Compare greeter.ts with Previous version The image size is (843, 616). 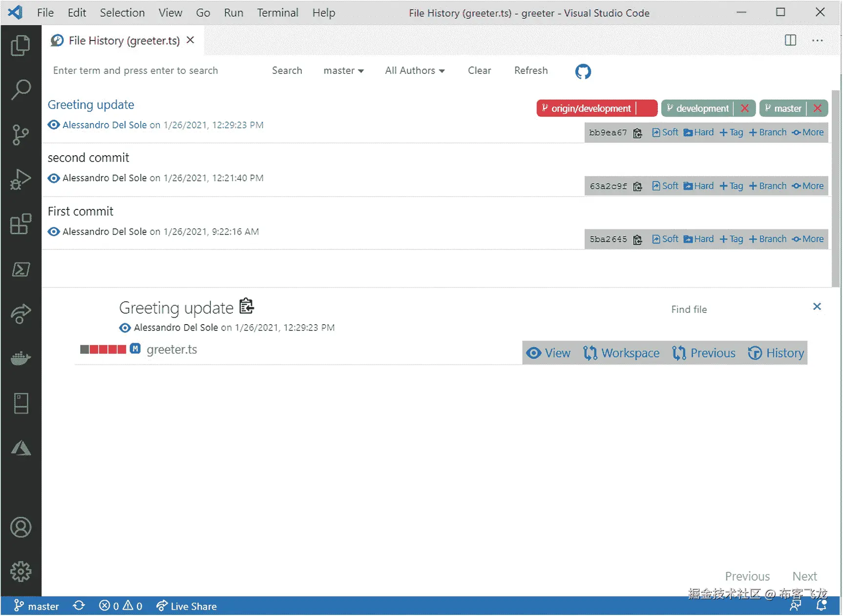click(704, 353)
